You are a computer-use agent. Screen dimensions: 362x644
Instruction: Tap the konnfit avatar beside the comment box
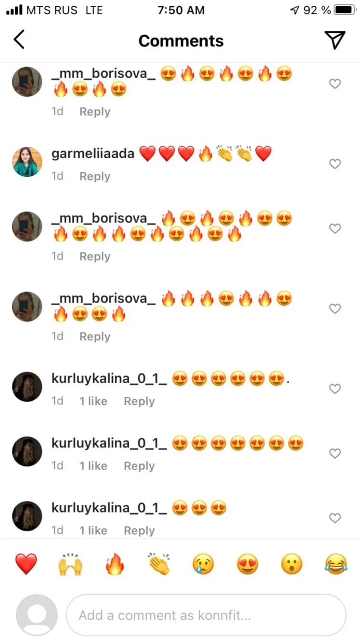coord(37,615)
